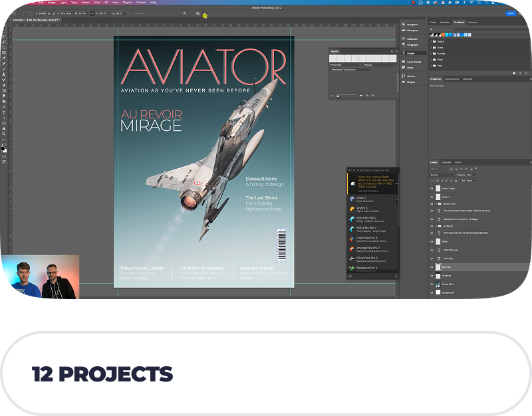
Task: Select the Eraser tool
Action: [4, 86]
